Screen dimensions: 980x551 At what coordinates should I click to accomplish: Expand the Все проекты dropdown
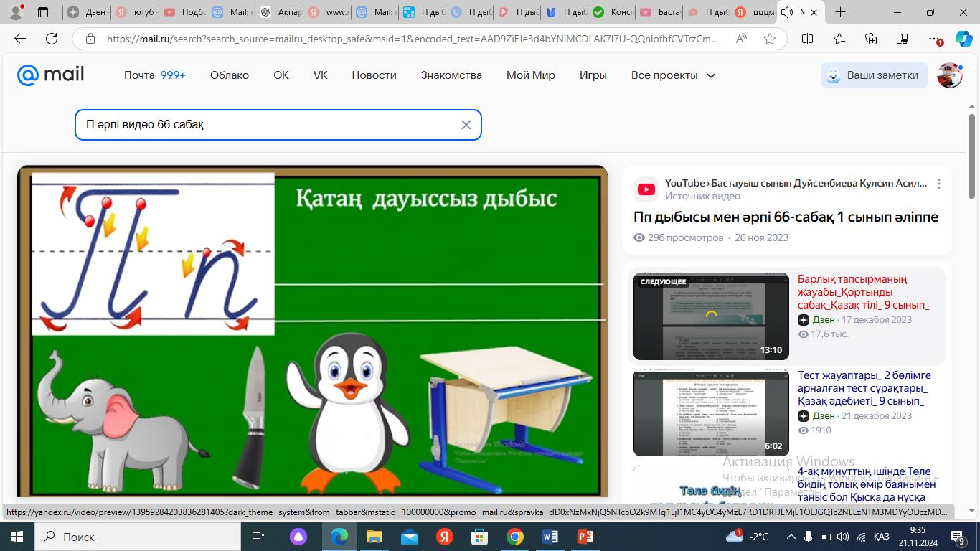coord(673,75)
